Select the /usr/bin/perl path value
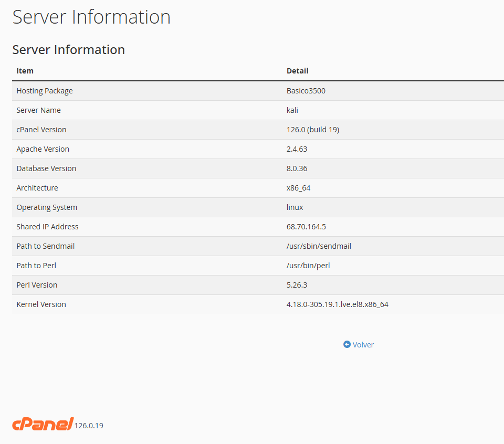The height and width of the screenshot is (444, 504). [308, 266]
